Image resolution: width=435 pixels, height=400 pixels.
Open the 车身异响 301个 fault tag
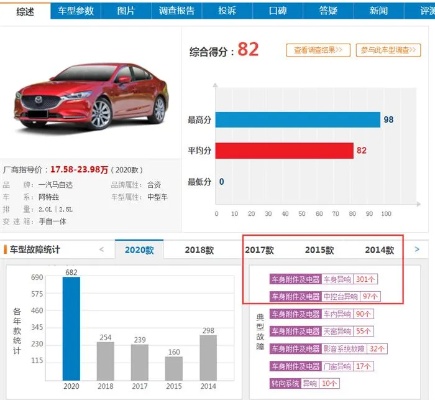[324, 279]
